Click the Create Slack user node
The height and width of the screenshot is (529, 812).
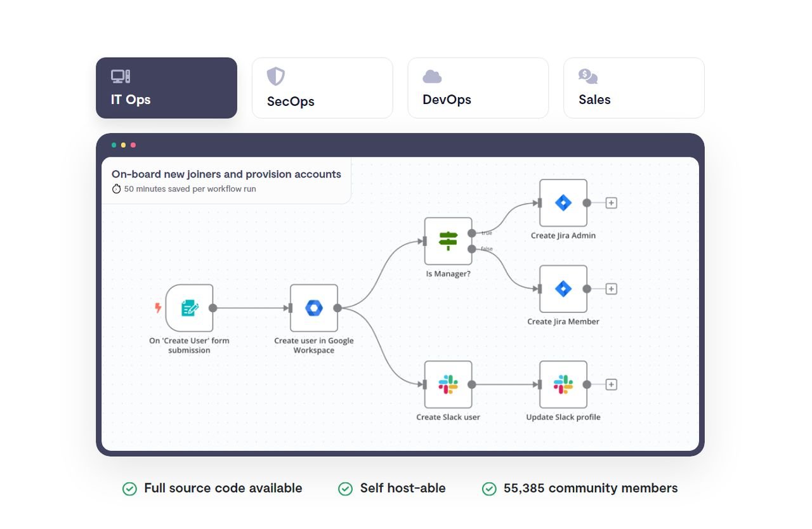click(x=448, y=384)
